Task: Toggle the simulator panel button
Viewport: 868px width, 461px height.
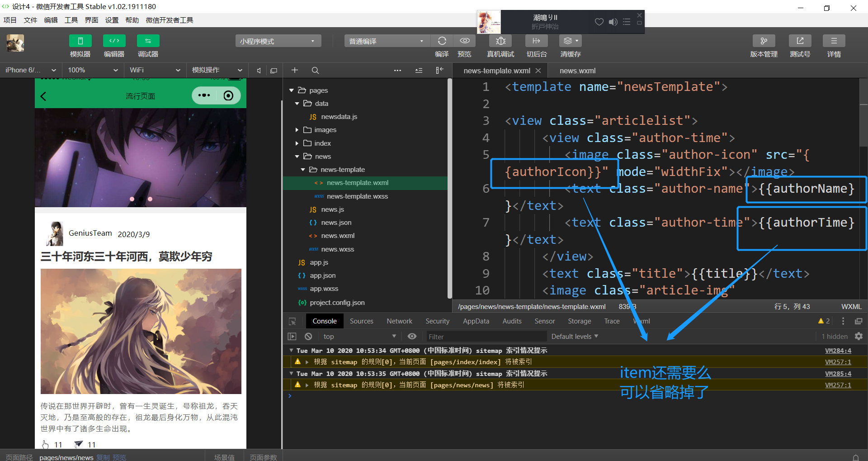Action: coord(80,41)
